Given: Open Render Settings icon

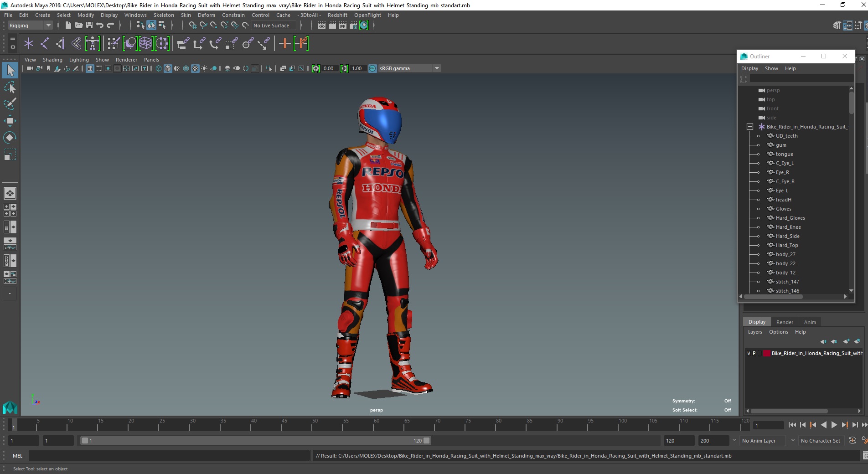Looking at the screenshot, I should (353, 26).
